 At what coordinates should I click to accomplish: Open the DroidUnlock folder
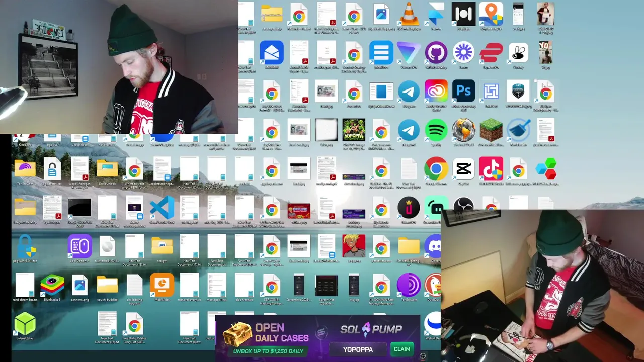click(x=107, y=169)
